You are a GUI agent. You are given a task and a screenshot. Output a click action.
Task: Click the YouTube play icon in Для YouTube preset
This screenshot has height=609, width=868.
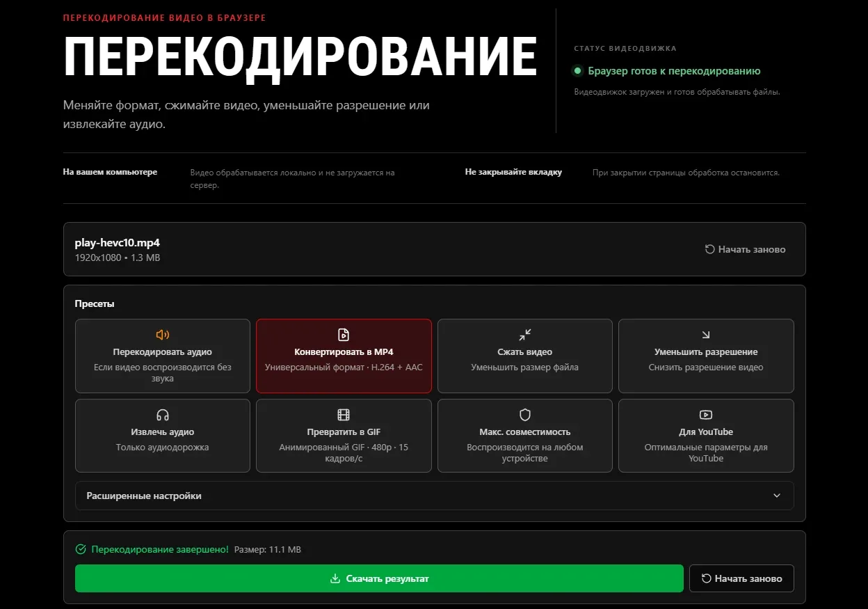coord(706,415)
